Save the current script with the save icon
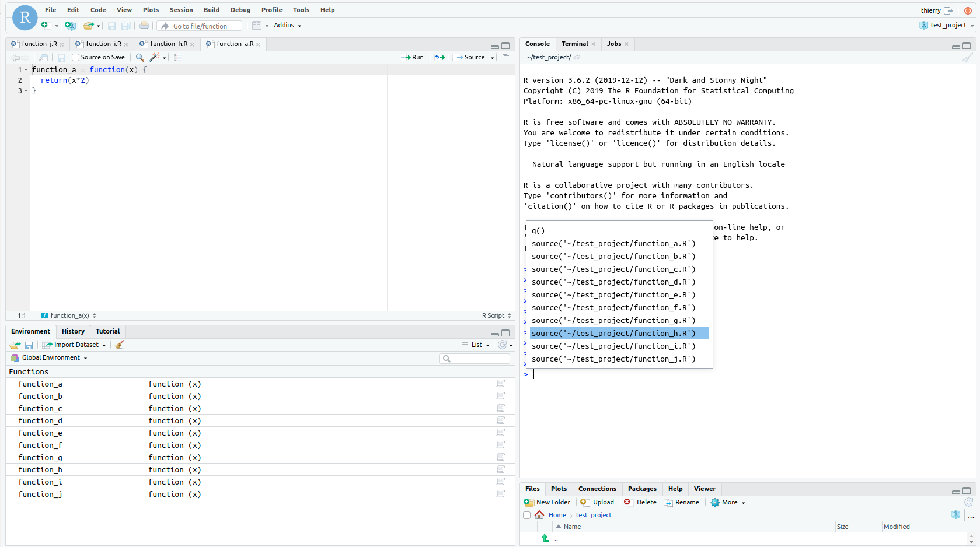Image resolution: width=980 pixels, height=547 pixels. [61, 57]
